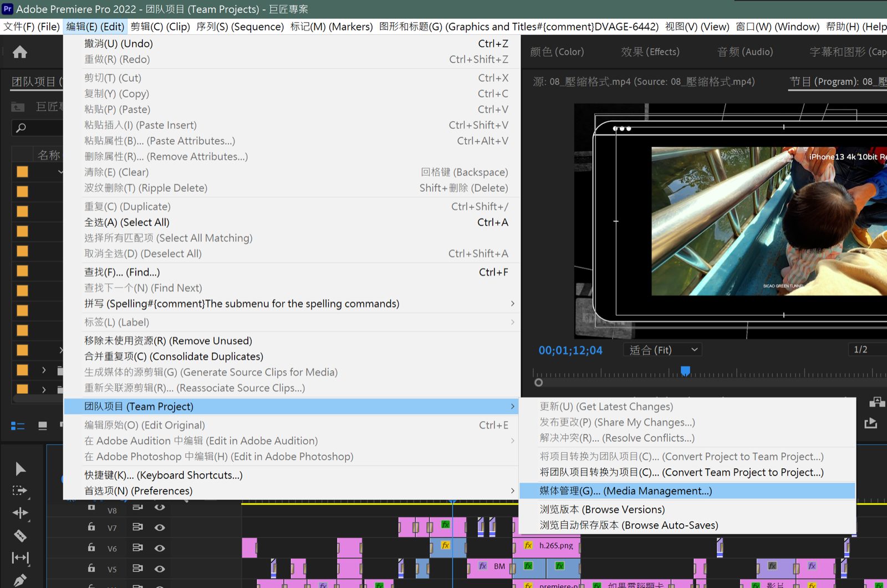Open the 1/2 playback resolution dropdown
Viewport: 887px width, 588px height.
(867, 350)
